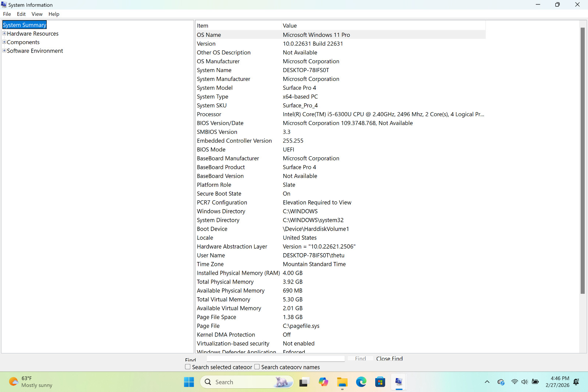This screenshot has width=588, height=392.
Task: Click the Close Find button
Action: (x=390, y=359)
